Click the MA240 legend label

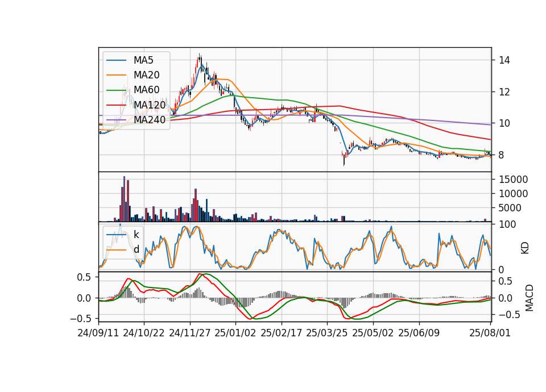click(x=150, y=120)
